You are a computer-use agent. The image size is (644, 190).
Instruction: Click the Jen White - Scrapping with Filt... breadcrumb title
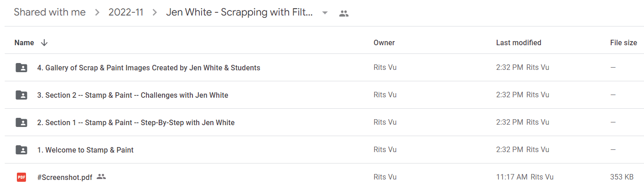pos(239,12)
